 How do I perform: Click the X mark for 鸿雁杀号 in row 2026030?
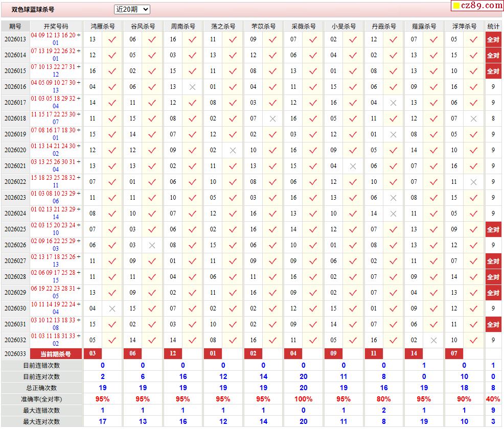point(112,308)
